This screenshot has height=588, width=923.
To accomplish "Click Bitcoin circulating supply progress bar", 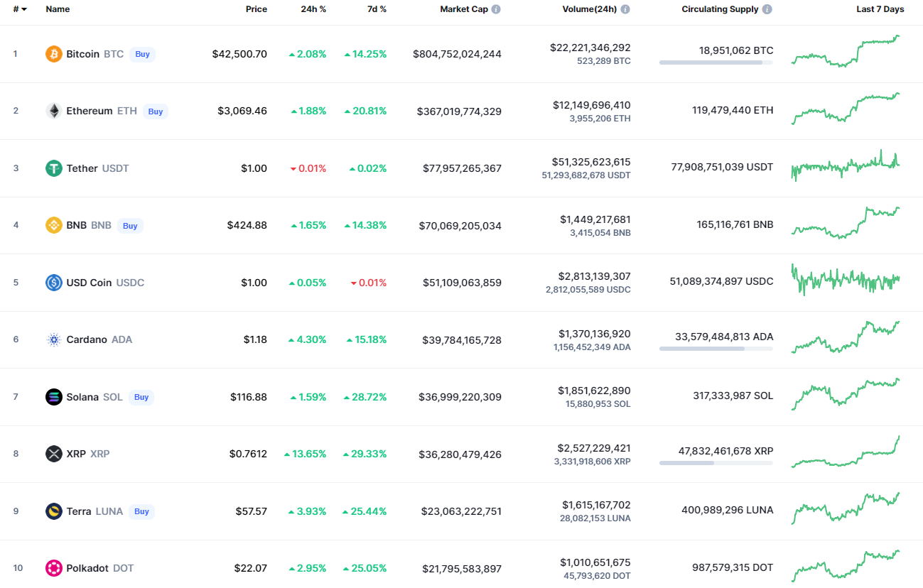I will (716, 62).
